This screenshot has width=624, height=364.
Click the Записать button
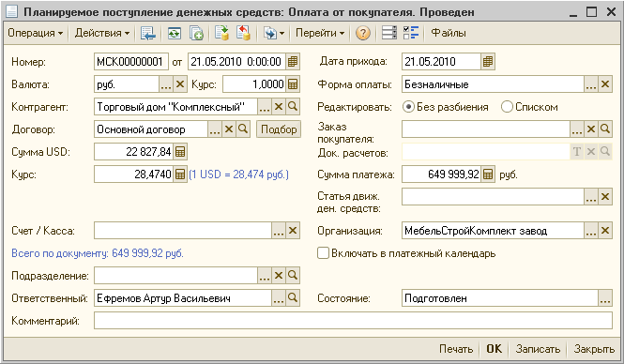(538, 349)
